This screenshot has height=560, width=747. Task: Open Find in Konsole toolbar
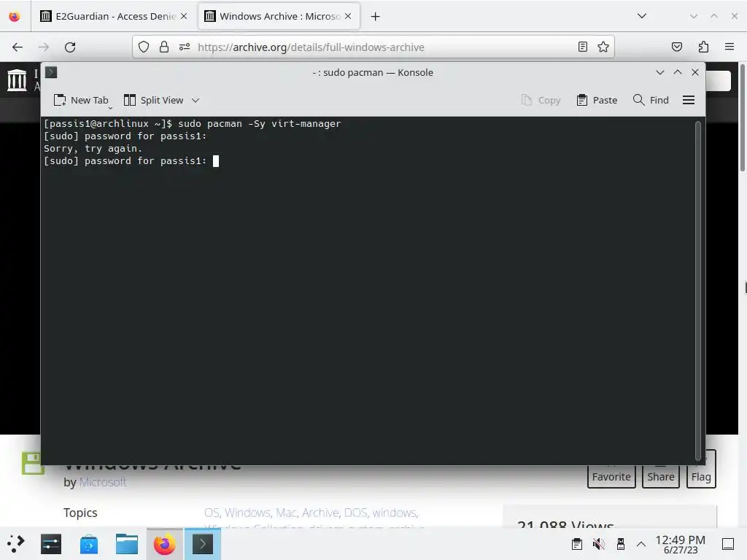coord(651,101)
